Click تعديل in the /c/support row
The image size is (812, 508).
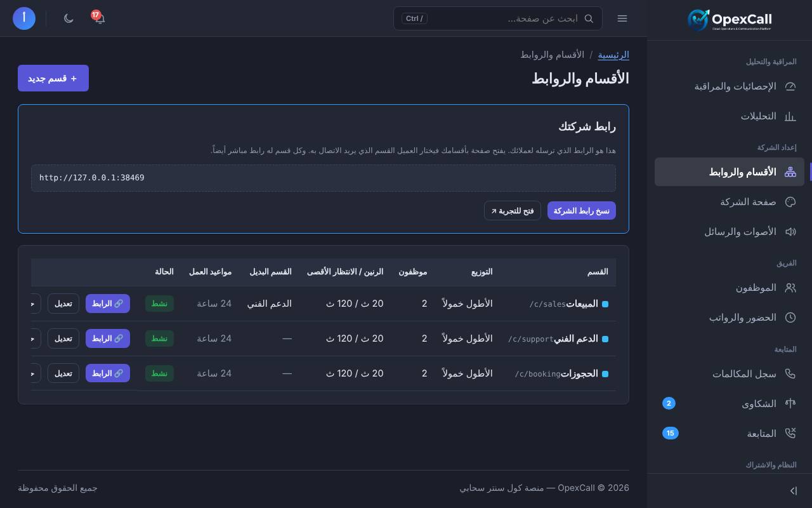click(x=63, y=338)
